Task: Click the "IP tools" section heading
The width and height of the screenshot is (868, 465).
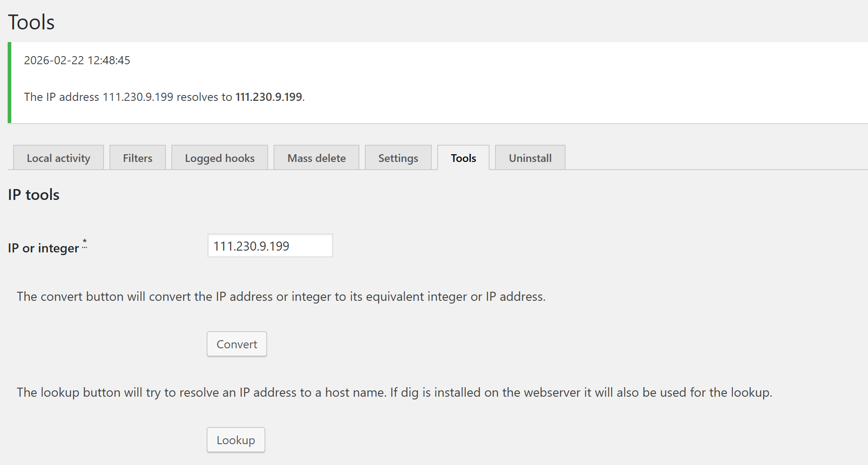Action: 34,195
